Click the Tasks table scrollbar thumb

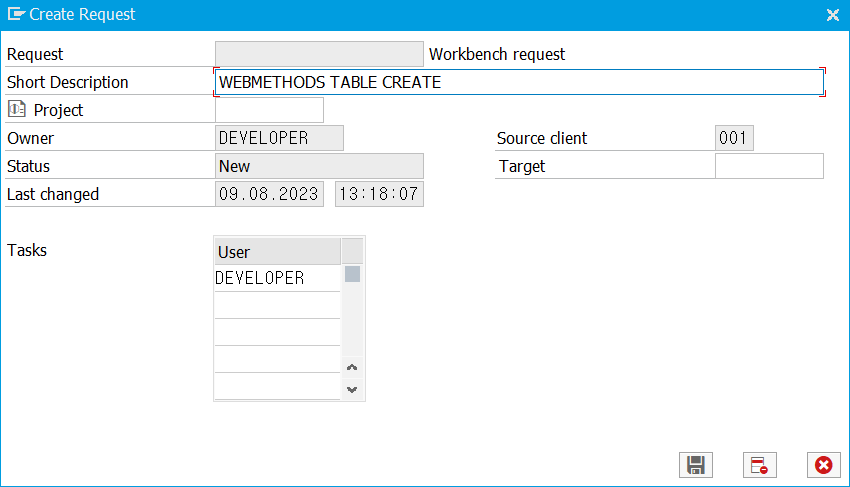tap(352, 274)
